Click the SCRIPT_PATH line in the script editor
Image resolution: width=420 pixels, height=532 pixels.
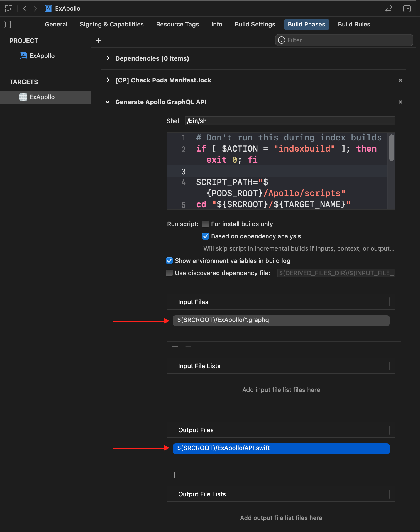(x=270, y=188)
